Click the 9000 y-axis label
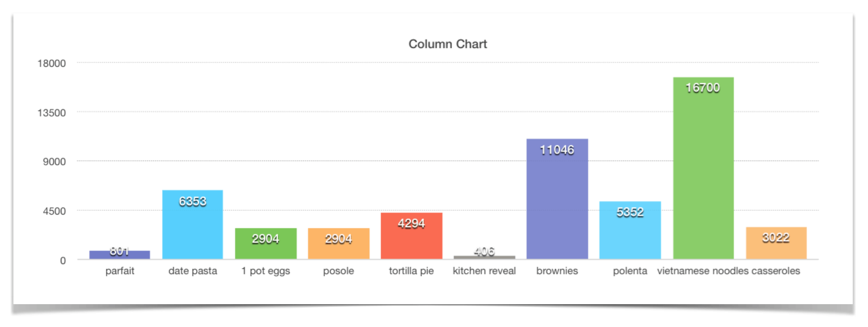868x327 pixels. coord(54,162)
